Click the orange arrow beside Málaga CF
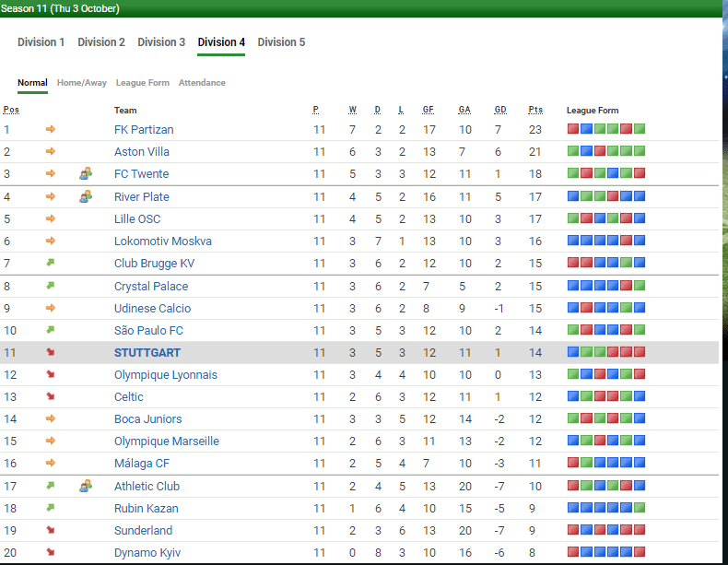The width and height of the screenshot is (728, 565). [x=51, y=464]
